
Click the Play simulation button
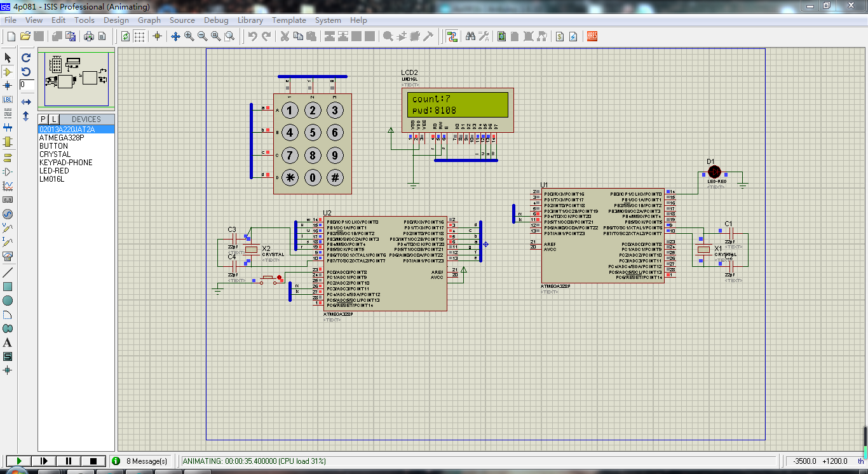18,461
